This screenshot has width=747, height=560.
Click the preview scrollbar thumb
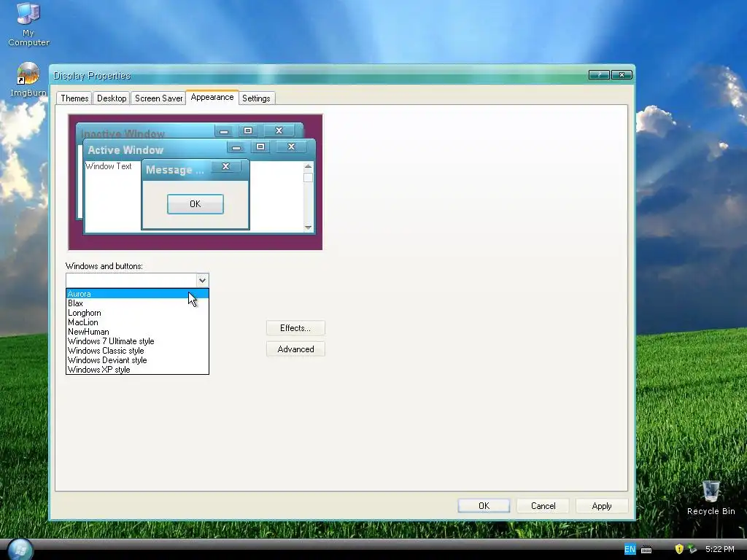pyautogui.click(x=309, y=178)
